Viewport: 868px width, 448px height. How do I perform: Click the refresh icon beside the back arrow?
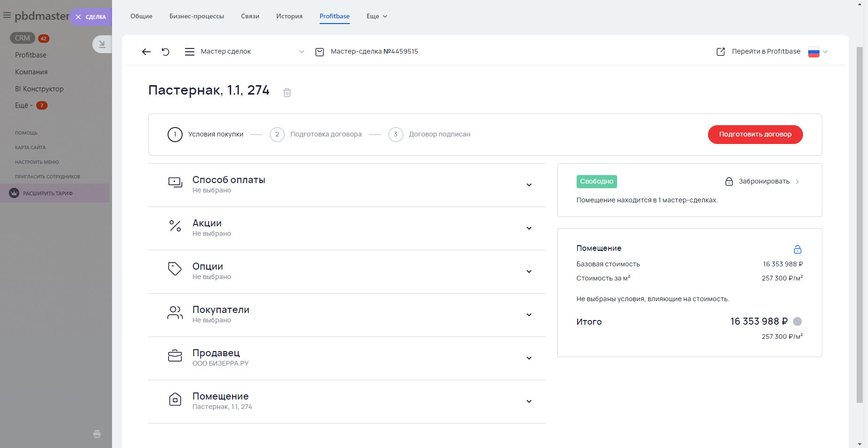click(x=165, y=52)
